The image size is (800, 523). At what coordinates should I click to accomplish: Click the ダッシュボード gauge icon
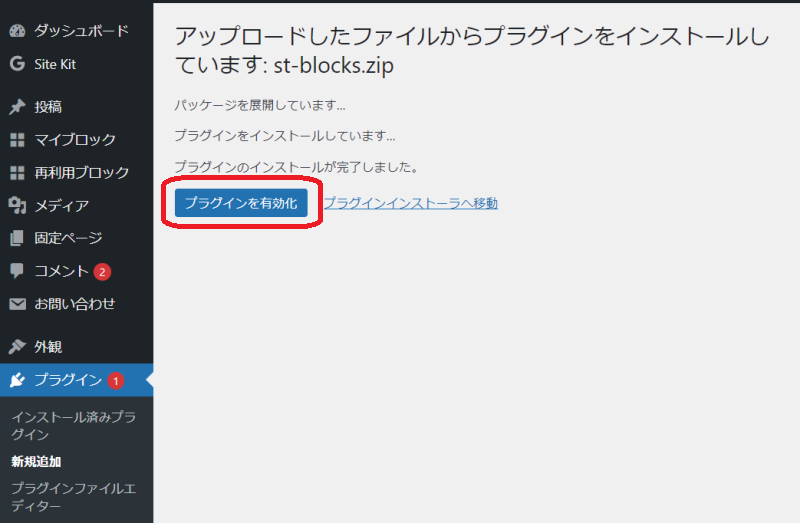[x=17, y=31]
